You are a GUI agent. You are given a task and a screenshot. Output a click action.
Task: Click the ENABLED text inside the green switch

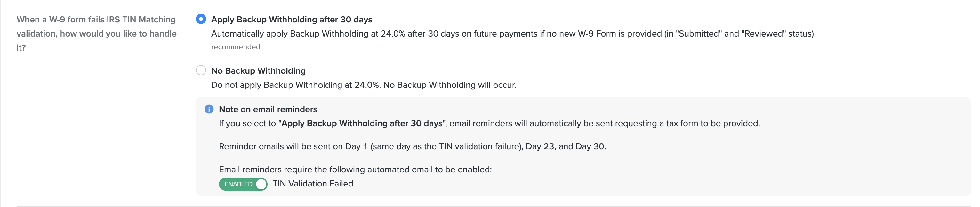pos(238,184)
